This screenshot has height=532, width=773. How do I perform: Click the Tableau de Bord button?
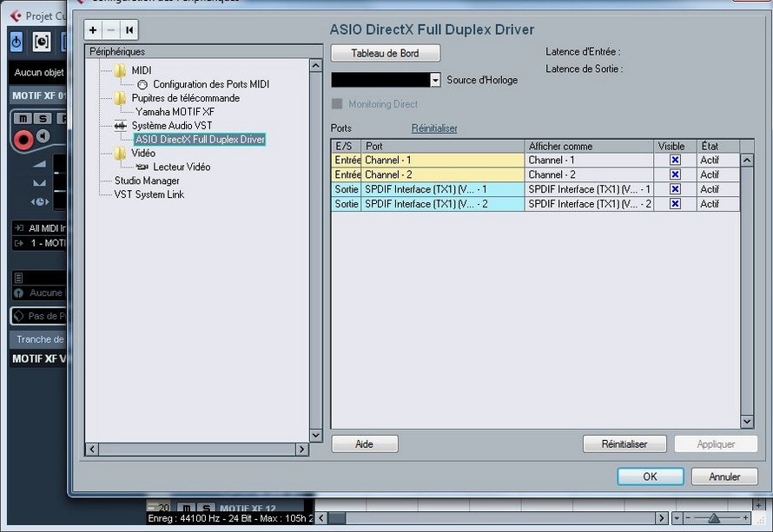click(x=385, y=53)
